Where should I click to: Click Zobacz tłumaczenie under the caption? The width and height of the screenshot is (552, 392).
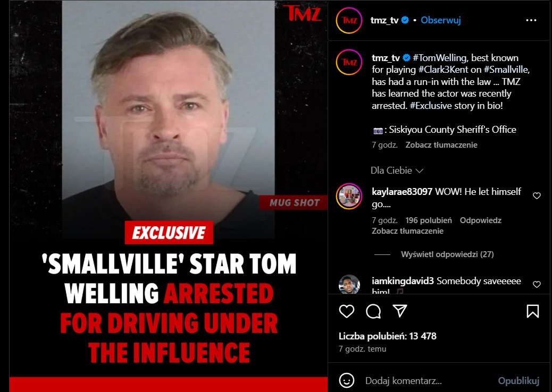tap(441, 145)
